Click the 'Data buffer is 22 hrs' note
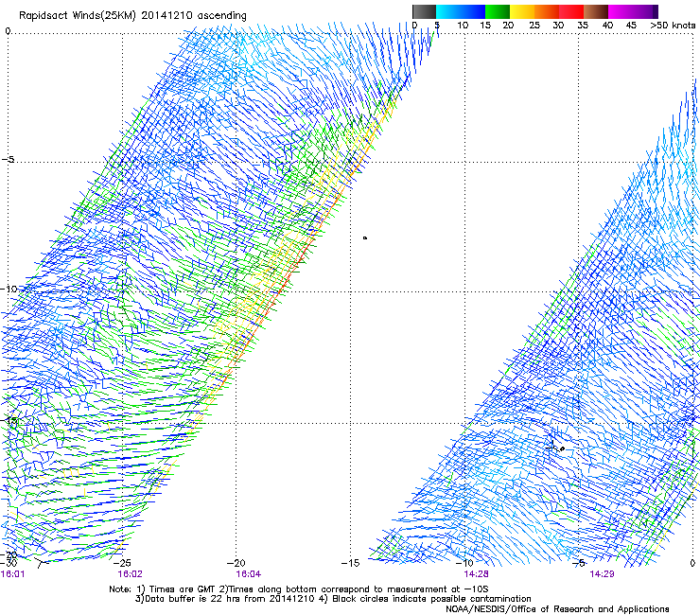 [225, 599]
